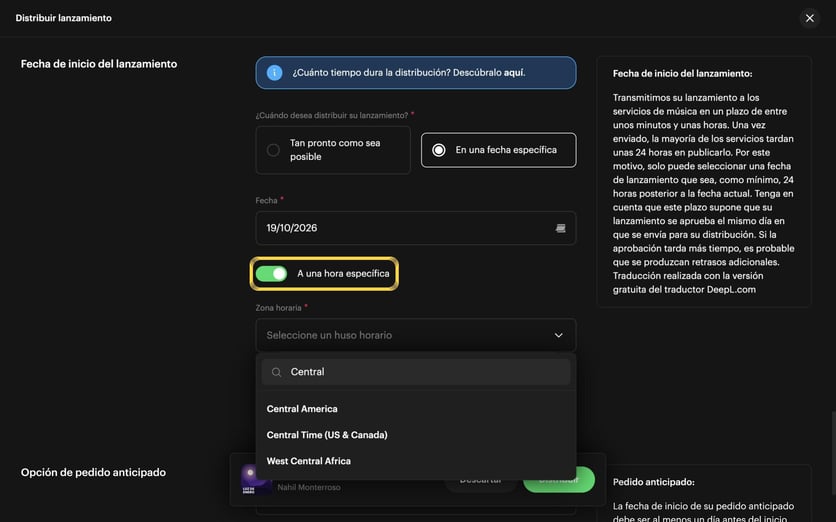Close the Distribuir lanzamiento dialog
The height and width of the screenshot is (522, 836).
click(x=809, y=18)
